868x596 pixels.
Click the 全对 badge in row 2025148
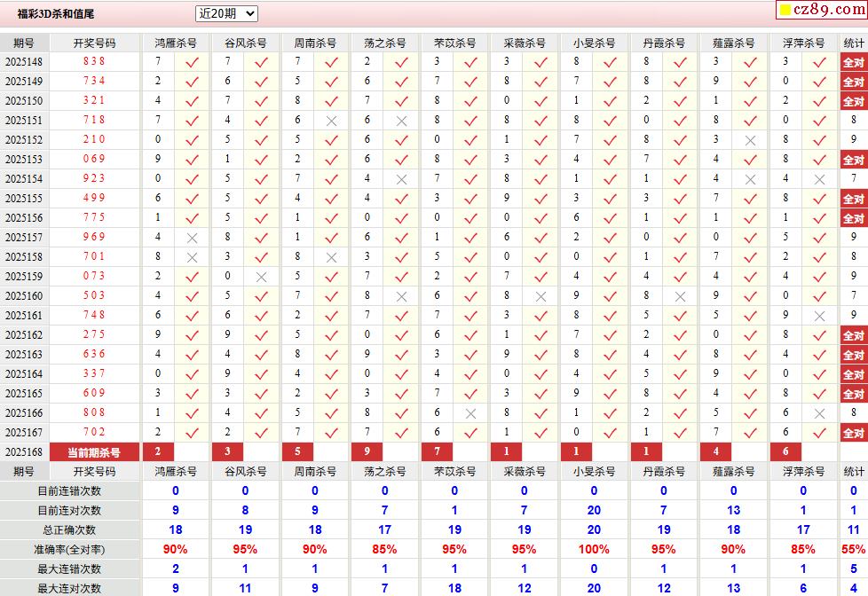tap(854, 62)
